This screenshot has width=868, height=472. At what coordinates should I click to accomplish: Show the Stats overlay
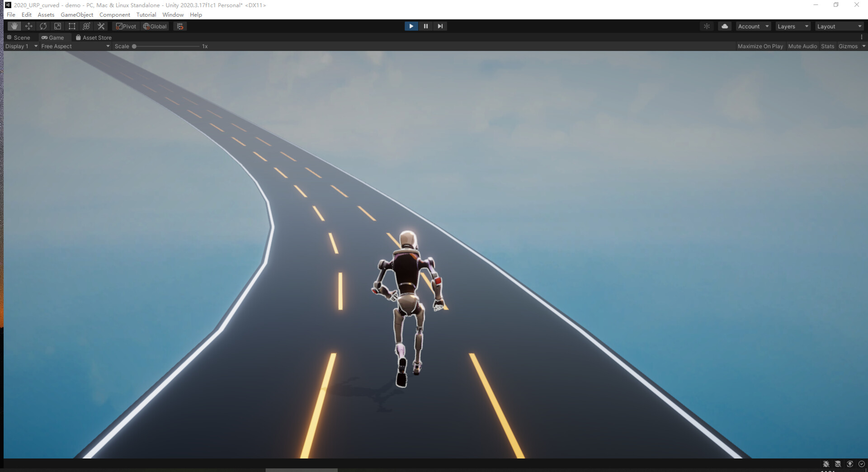coord(827,46)
